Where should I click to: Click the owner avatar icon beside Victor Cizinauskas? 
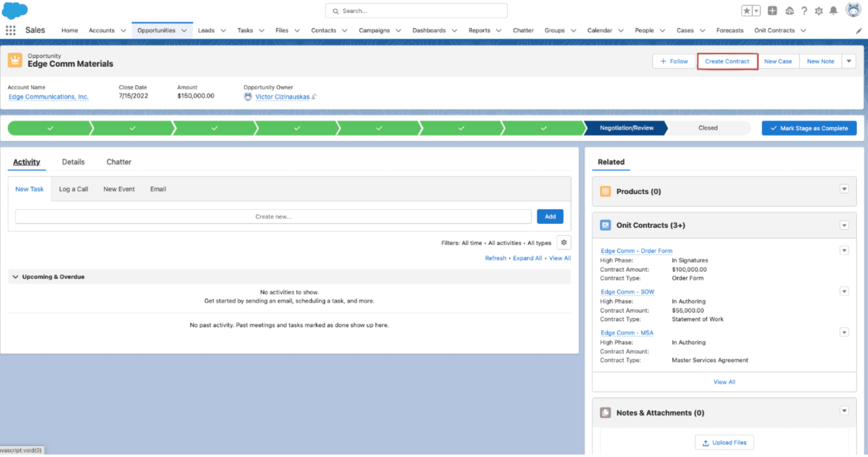[248, 97]
